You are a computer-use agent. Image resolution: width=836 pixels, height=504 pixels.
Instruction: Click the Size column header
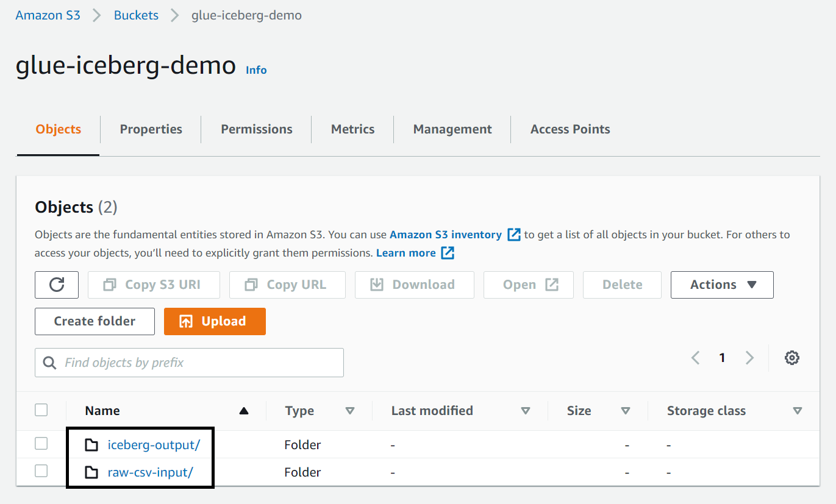[x=579, y=411]
